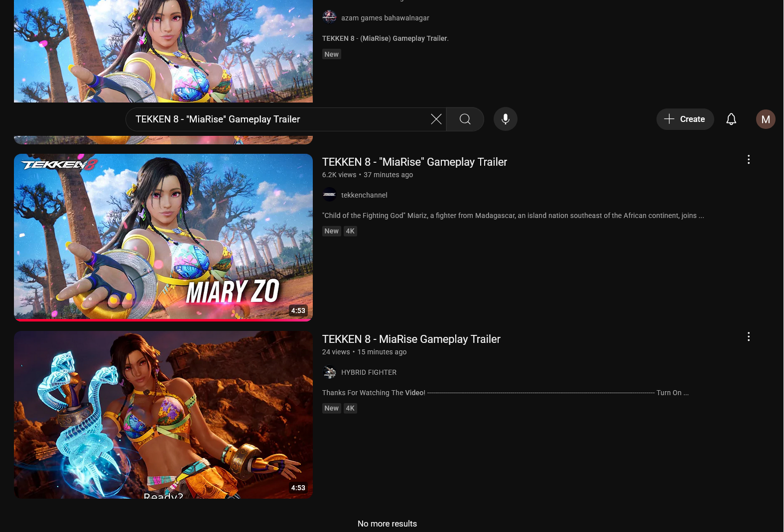Click the "Child of the Fighting God" description text
This screenshot has width=784, height=532.
tap(513, 215)
